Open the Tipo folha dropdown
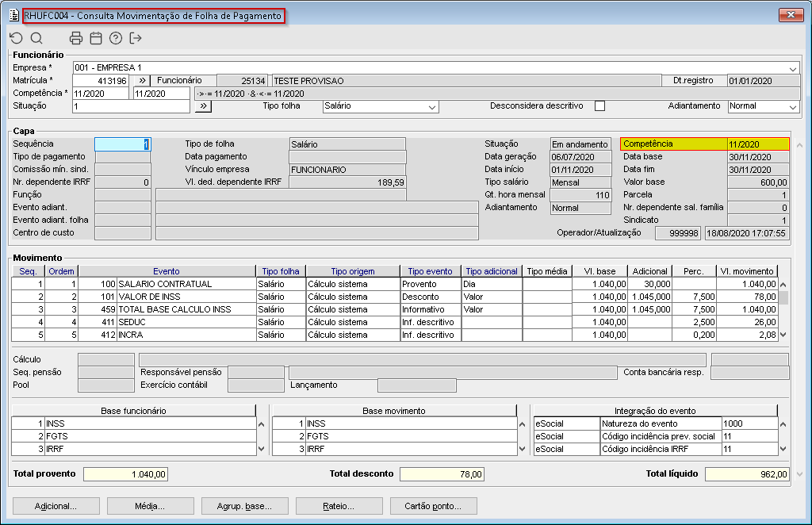 (x=431, y=106)
